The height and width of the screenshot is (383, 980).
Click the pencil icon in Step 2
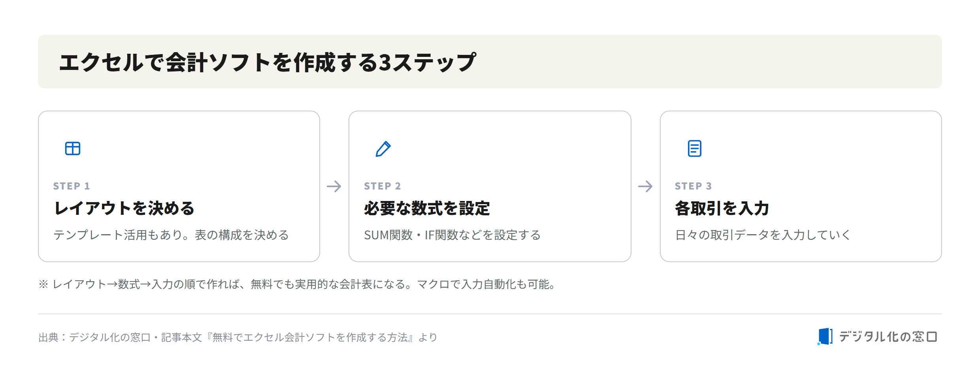(x=383, y=148)
